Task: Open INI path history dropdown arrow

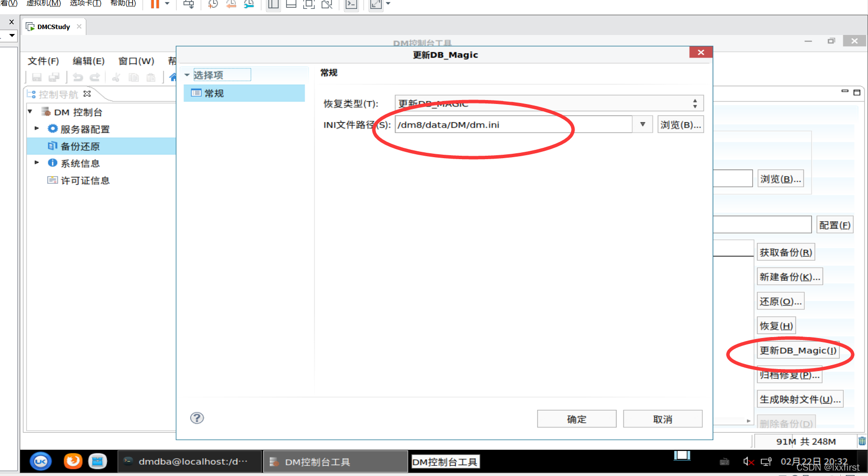Action: [x=643, y=124]
